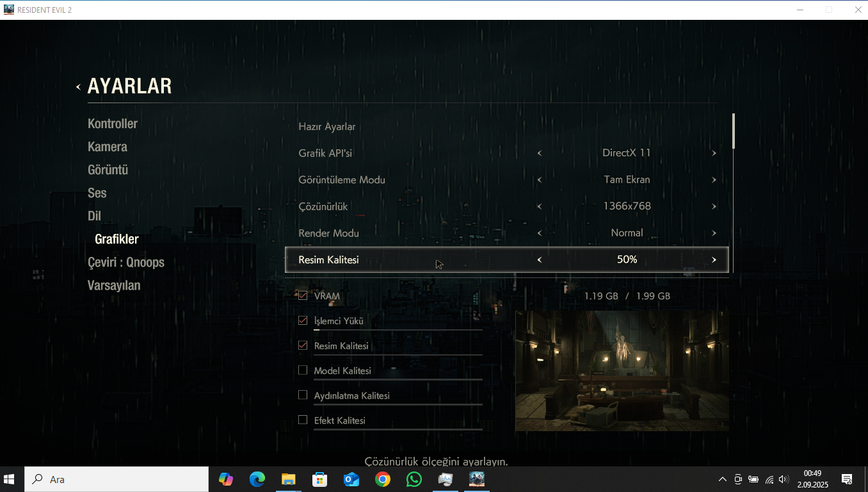
Task: Decrease the 50% value with left arrow
Action: tap(540, 259)
